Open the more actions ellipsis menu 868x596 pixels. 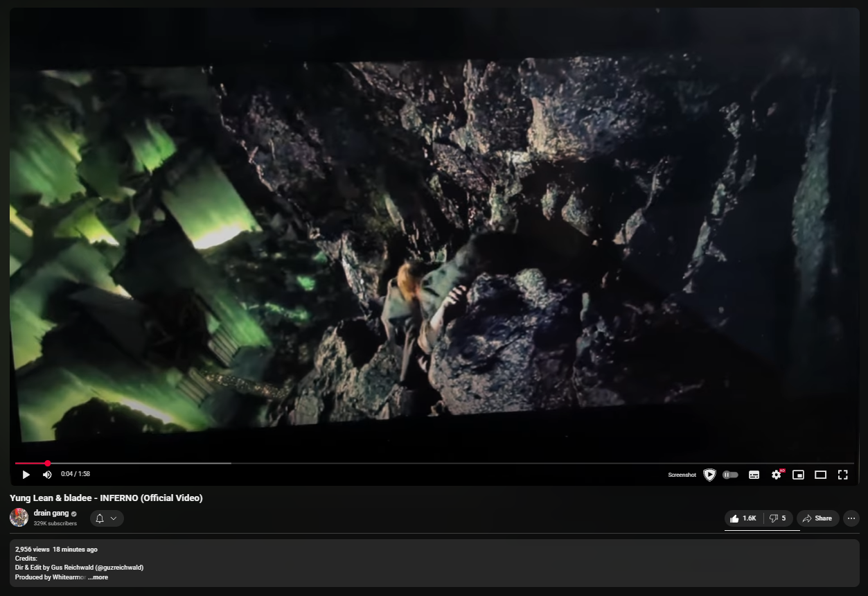click(851, 518)
